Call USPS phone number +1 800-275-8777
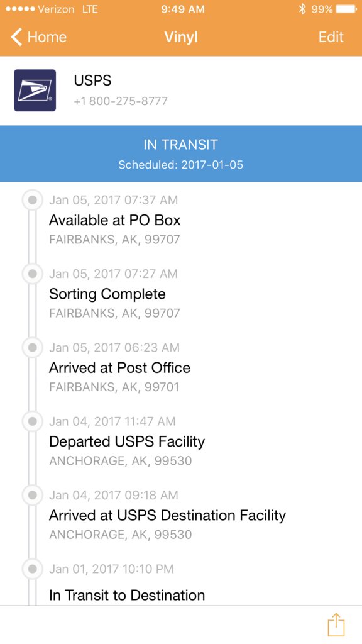Viewport: 362px width, 644px height. [121, 101]
